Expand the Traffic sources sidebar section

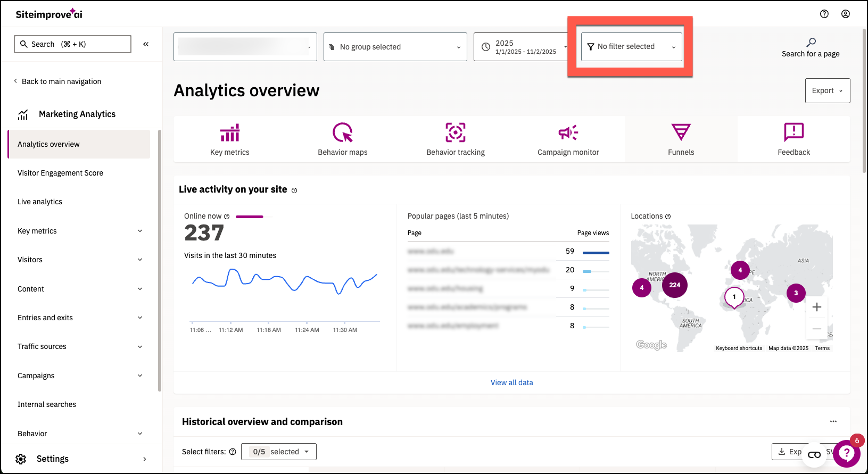coord(80,346)
